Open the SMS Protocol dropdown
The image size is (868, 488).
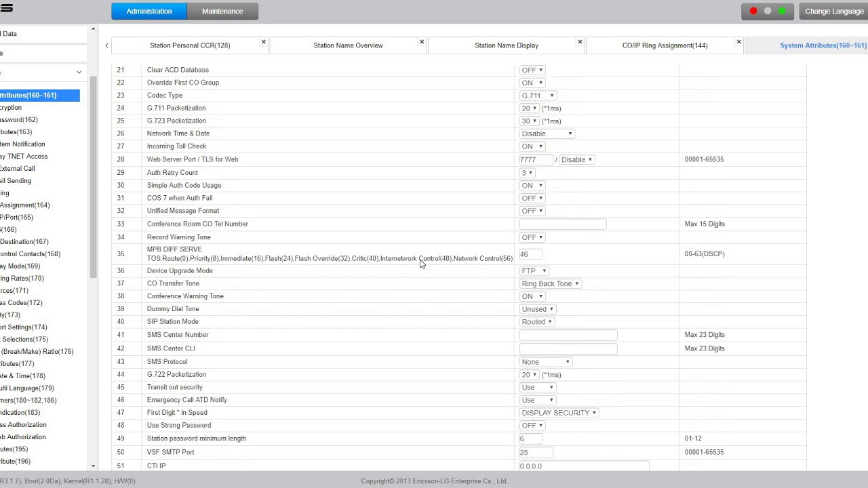pyautogui.click(x=546, y=362)
